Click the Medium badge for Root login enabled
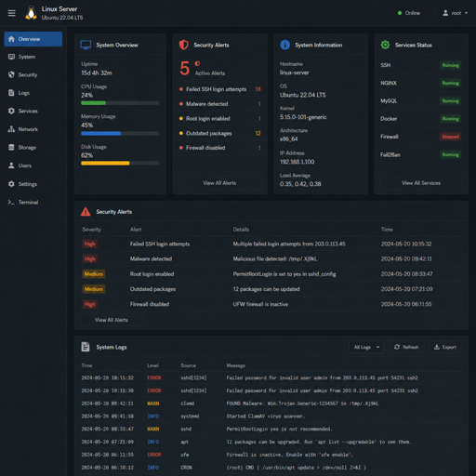 94,274
